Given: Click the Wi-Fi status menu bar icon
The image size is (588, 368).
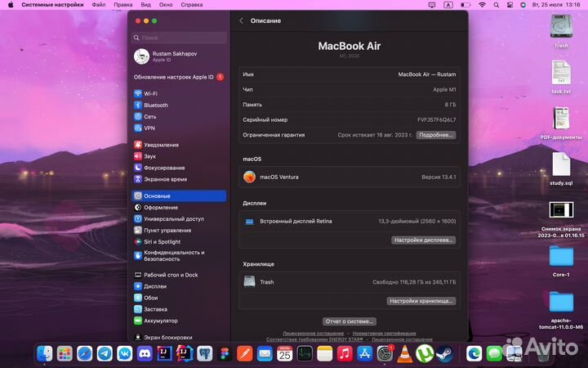Looking at the screenshot, I should [483, 5].
